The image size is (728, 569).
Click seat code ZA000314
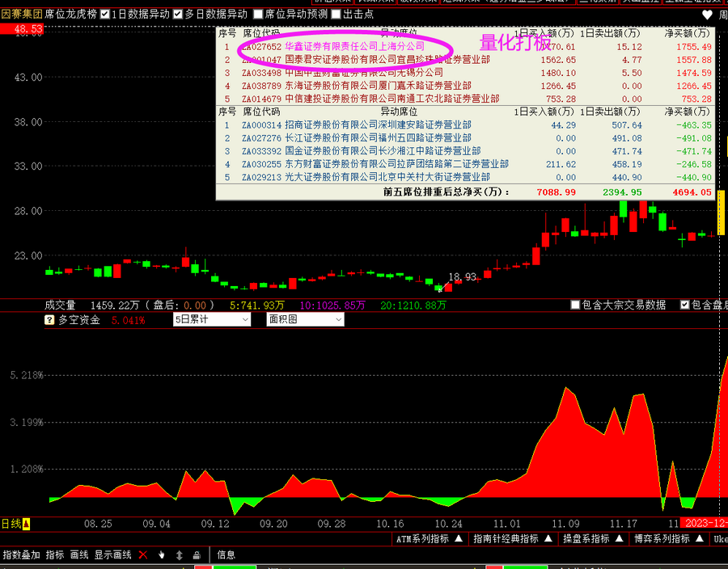[261, 125]
